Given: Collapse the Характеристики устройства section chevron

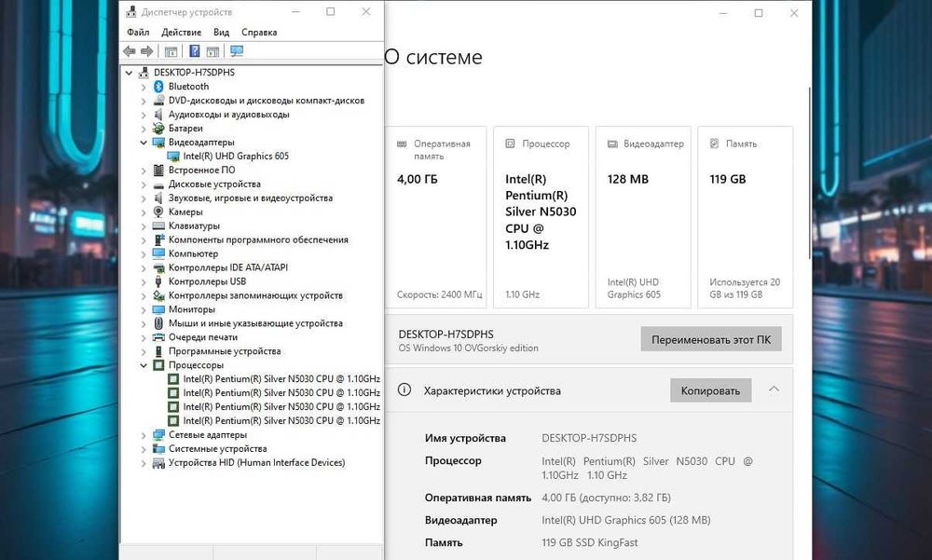Looking at the screenshot, I should click(x=774, y=389).
